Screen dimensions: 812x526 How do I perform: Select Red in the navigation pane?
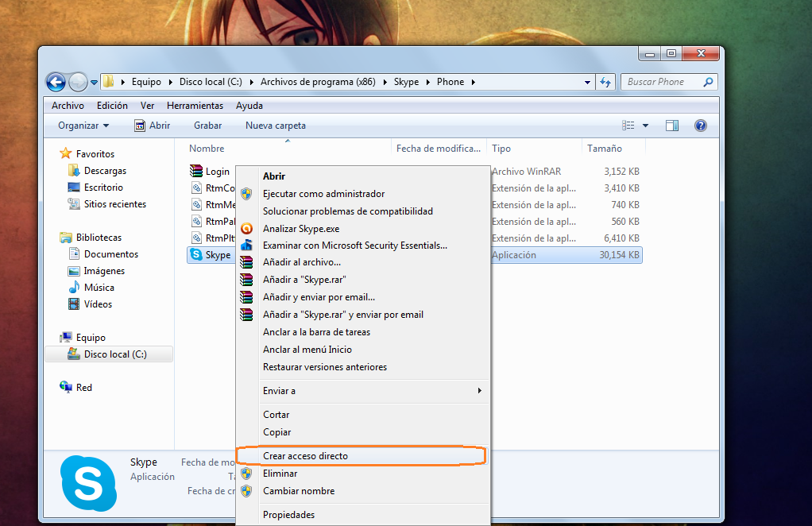pyautogui.click(x=84, y=387)
